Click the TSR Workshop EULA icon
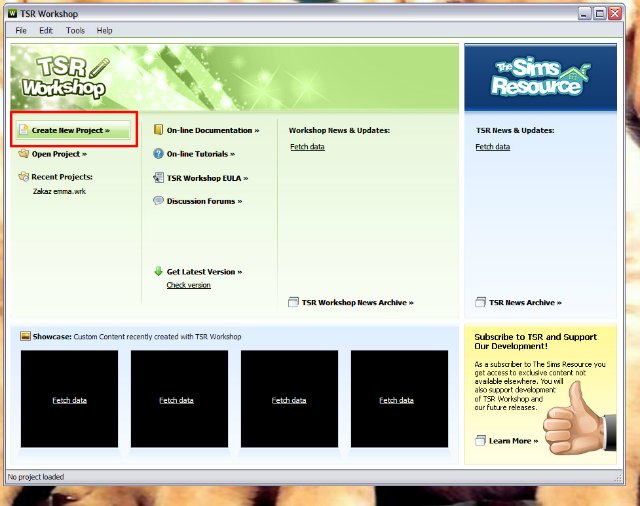640x506 pixels. [158, 178]
